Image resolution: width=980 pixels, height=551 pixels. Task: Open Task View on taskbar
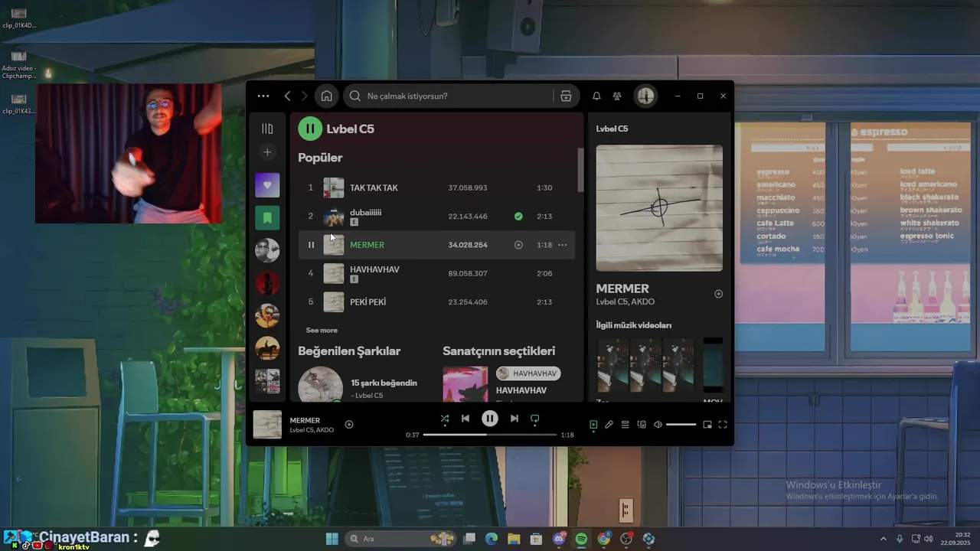coord(469,539)
